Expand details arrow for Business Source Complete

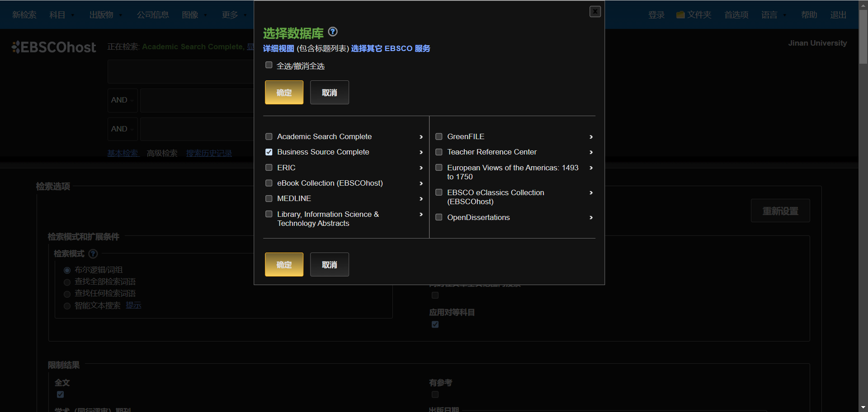pos(421,152)
